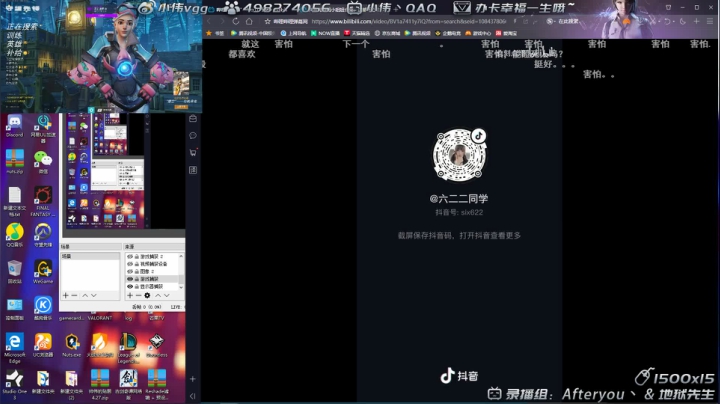Open the FINAL FANTASY desktop shortcut

pos(43,202)
